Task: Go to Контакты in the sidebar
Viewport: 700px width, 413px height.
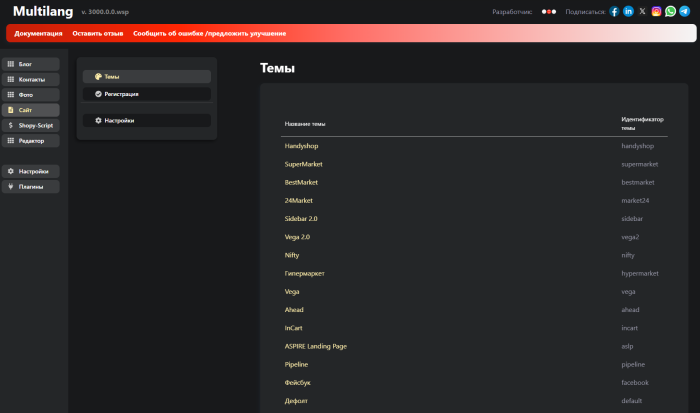Action: [31, 79]
